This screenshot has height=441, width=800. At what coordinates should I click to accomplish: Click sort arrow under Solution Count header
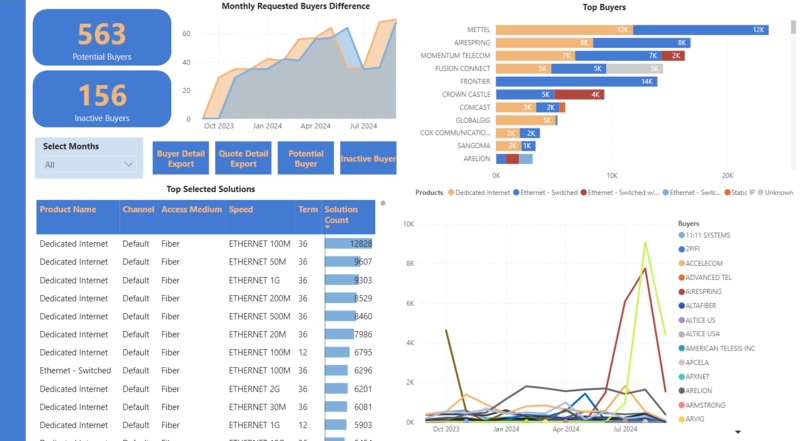[x=327, y=227]
